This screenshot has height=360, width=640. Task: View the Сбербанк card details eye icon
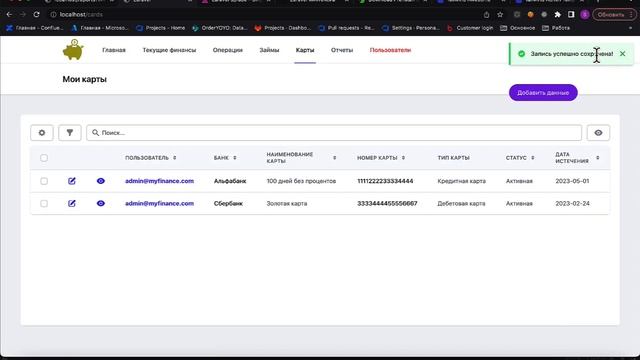click(x=101, y=203)
